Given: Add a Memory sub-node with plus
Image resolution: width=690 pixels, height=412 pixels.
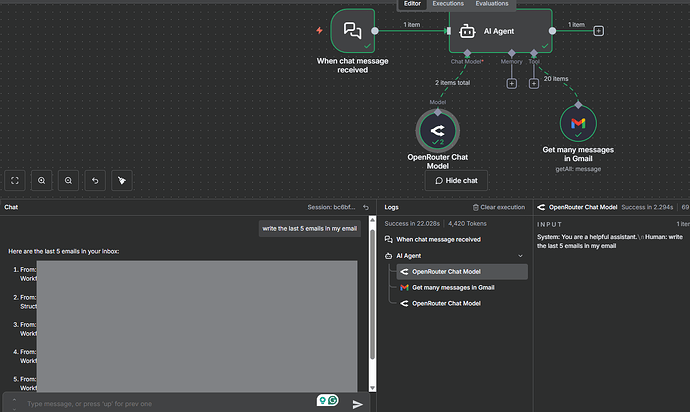Looking at the screenshot, I should click(x=511, y=83).
